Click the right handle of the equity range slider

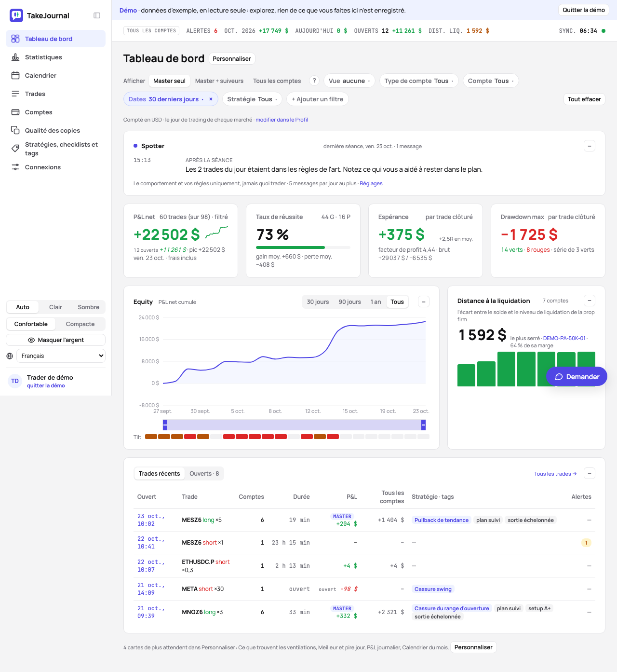[424, 425]
